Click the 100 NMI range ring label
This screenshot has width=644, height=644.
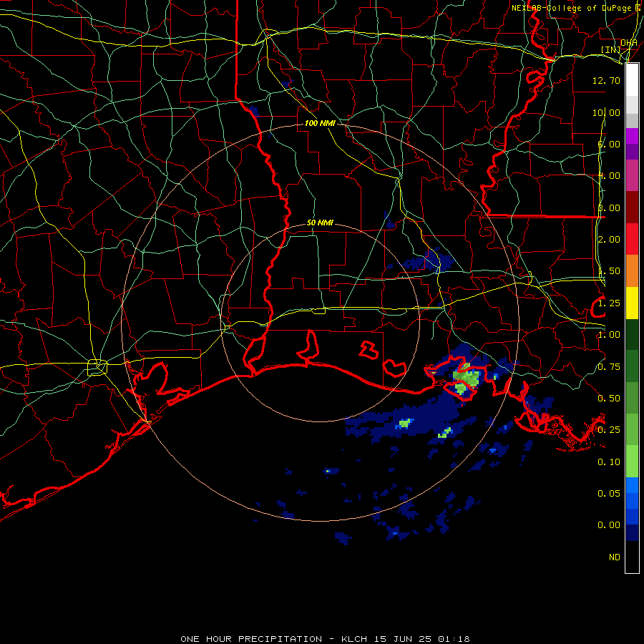point(320,123)
